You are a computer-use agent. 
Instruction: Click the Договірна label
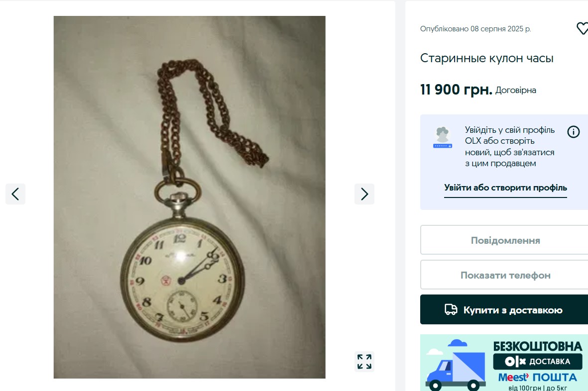pos(516,90)
